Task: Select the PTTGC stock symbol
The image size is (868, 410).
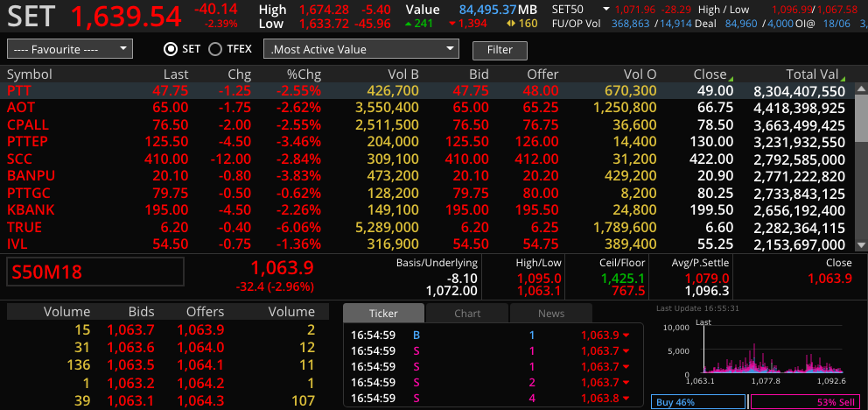Action: tap(27, 194)
